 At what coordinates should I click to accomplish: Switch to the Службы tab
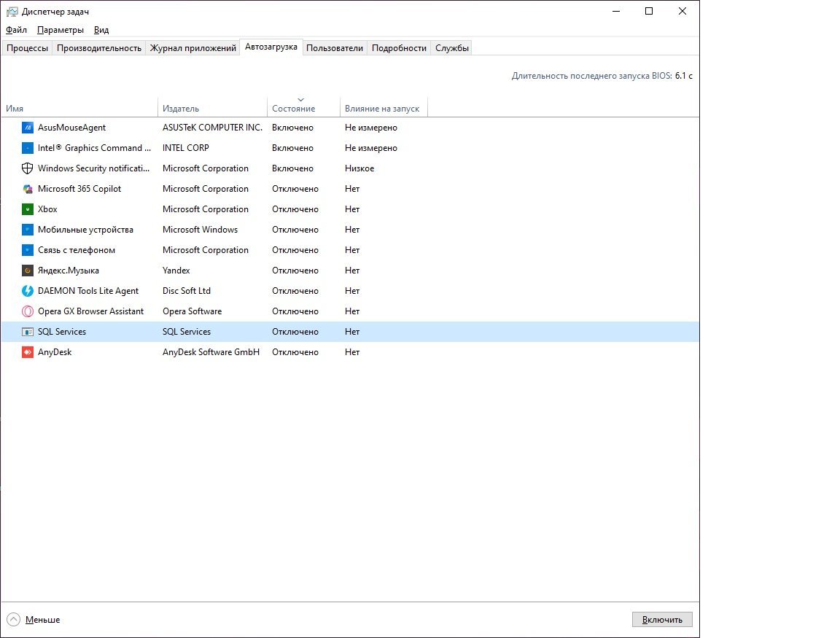click(451, 48)
